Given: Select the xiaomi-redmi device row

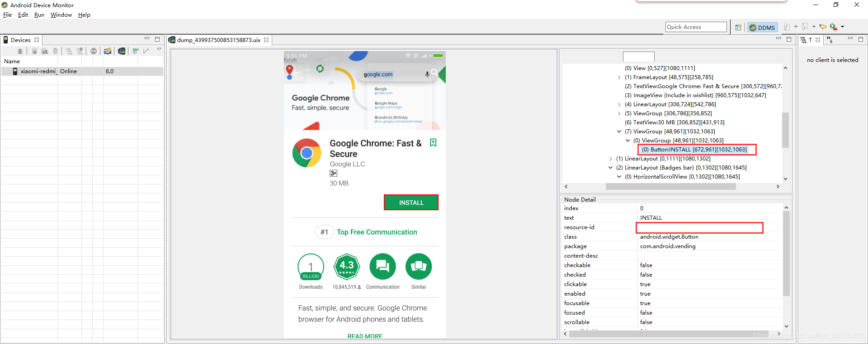Looking at the screenshot, I should (x=82, y=71).
